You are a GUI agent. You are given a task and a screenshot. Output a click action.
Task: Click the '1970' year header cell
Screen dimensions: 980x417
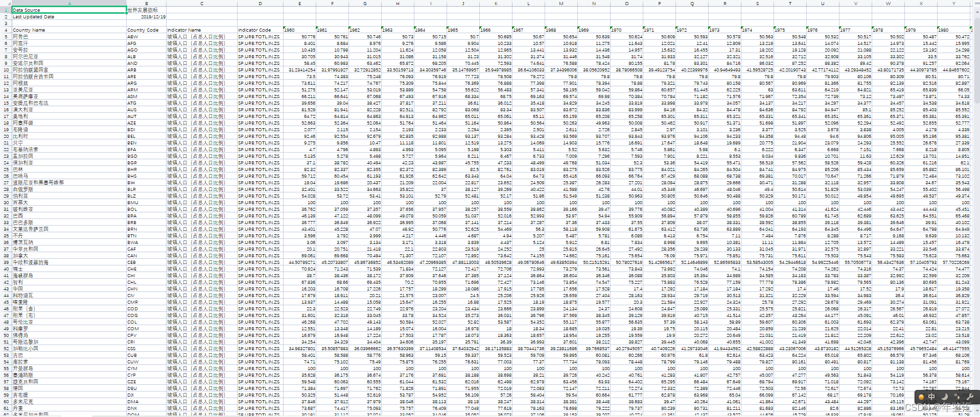(626, 30)
